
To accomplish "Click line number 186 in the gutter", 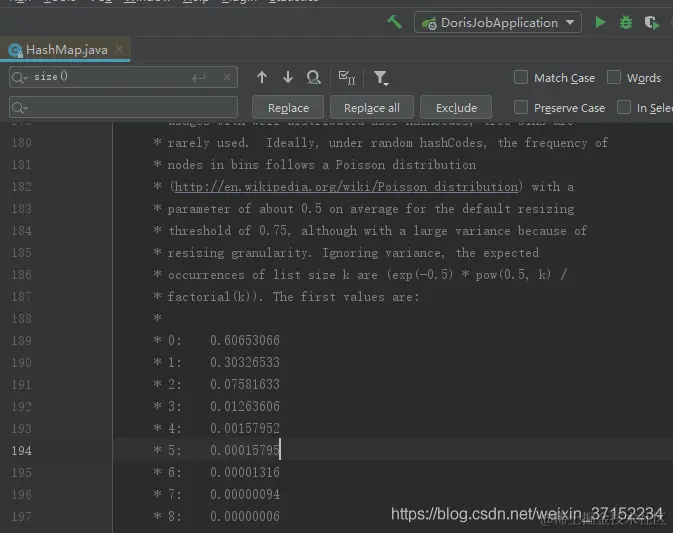I will click(x=21, y=275).
